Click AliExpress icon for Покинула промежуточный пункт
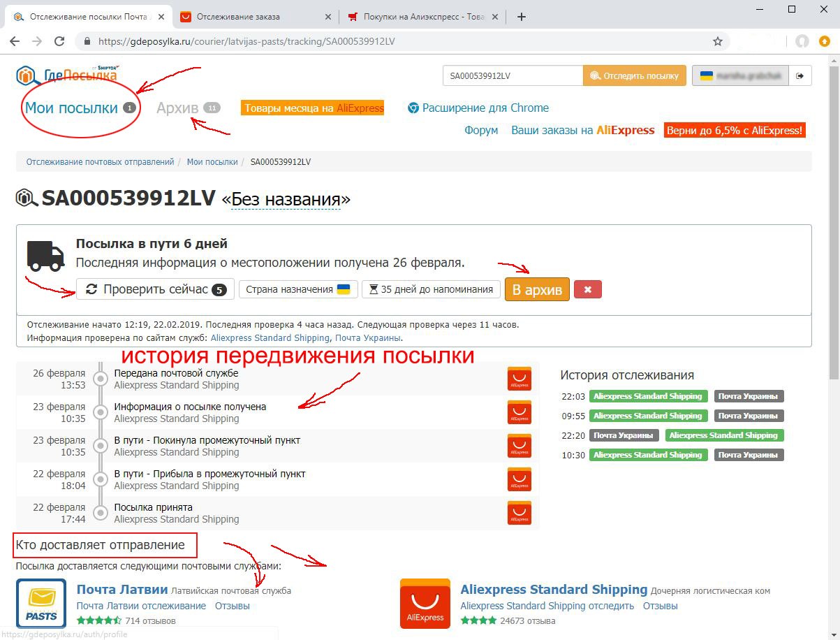 520,446
